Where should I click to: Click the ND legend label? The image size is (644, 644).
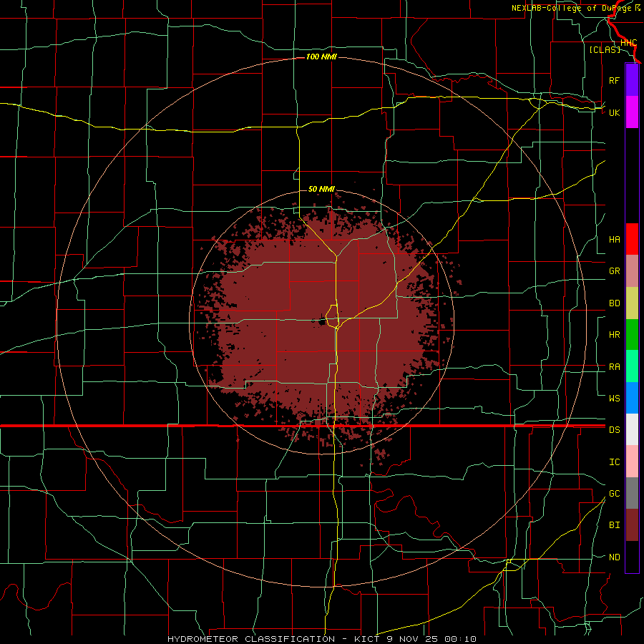pyautogui.click(x=615, y=557)
